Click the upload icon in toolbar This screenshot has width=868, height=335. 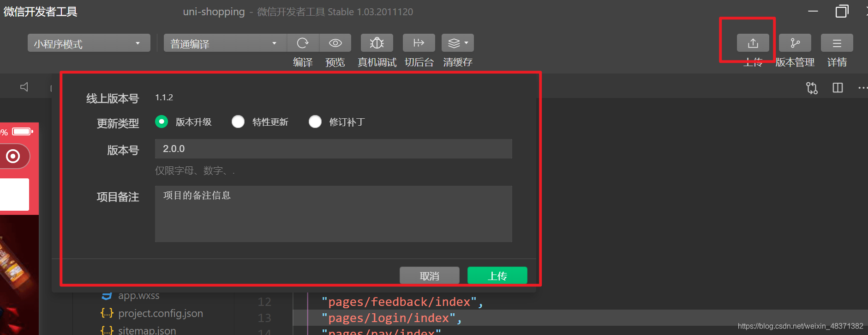(753, 43)
